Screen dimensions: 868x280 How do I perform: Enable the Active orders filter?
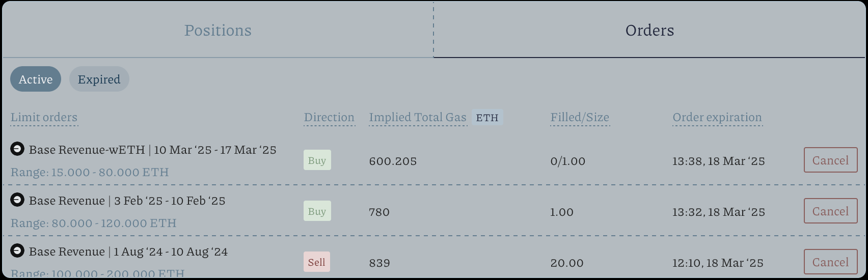tap(36, 79)
